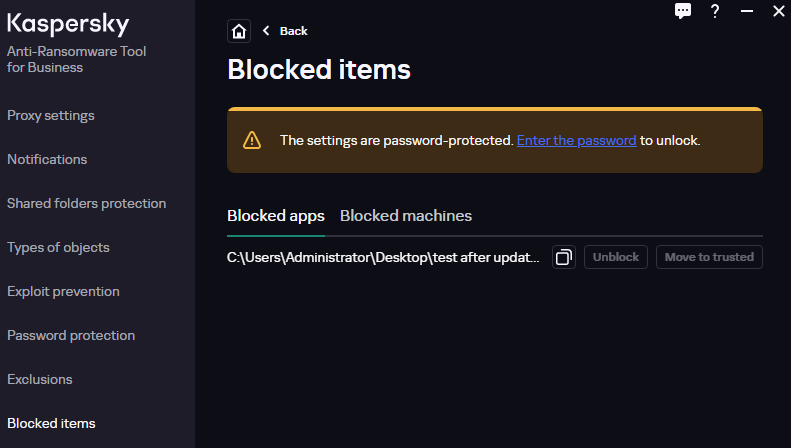Open Exploit prevention settings
Viewport: 791px width, 448px height.
[x=63, y=291]
